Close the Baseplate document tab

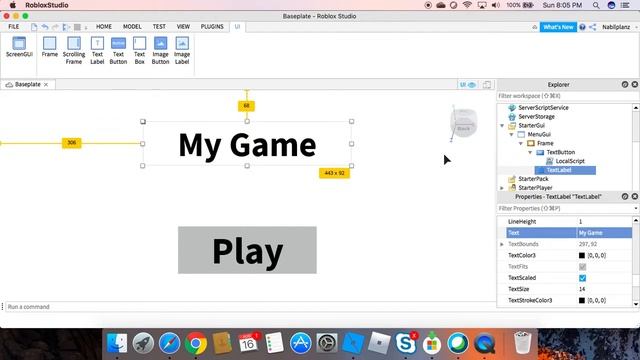pyautogui.click(x=46, y=84)
